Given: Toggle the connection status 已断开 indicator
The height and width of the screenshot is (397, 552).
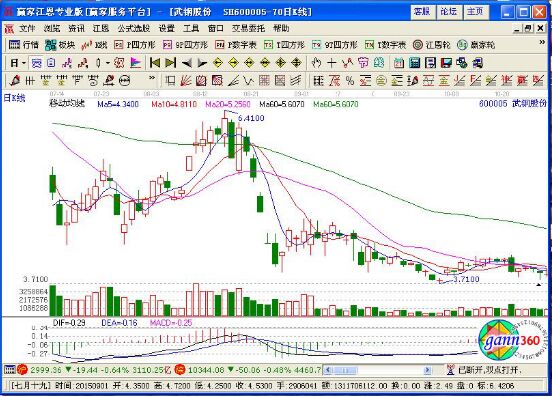Looking at the screenshot, I should [483, 370].
